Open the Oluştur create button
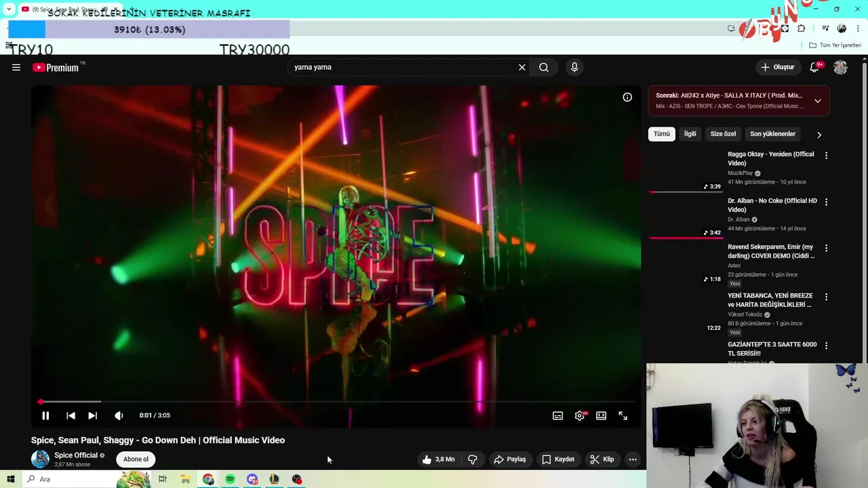The width and height of the screenshot is (868, 488). (x=777, y=67)
